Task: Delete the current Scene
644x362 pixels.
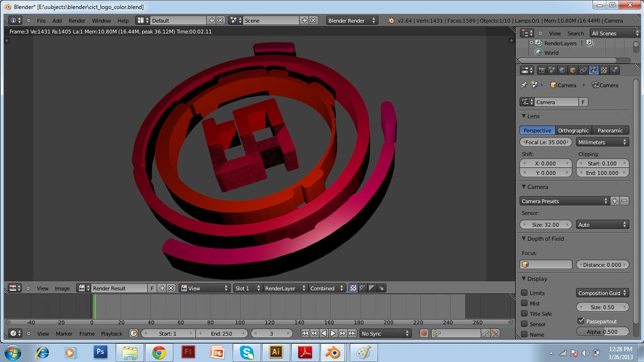Action: pyautogui.click(x=313, y=20)
